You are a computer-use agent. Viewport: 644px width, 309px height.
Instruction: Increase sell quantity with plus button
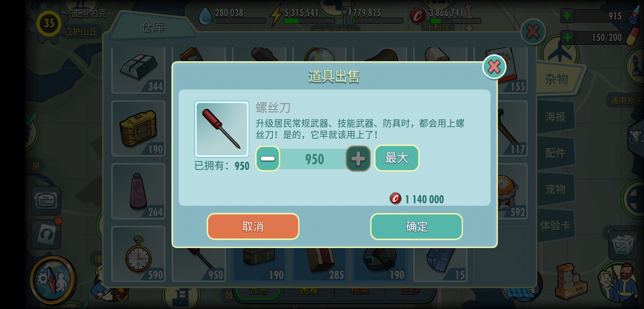[x=358, y=159]
